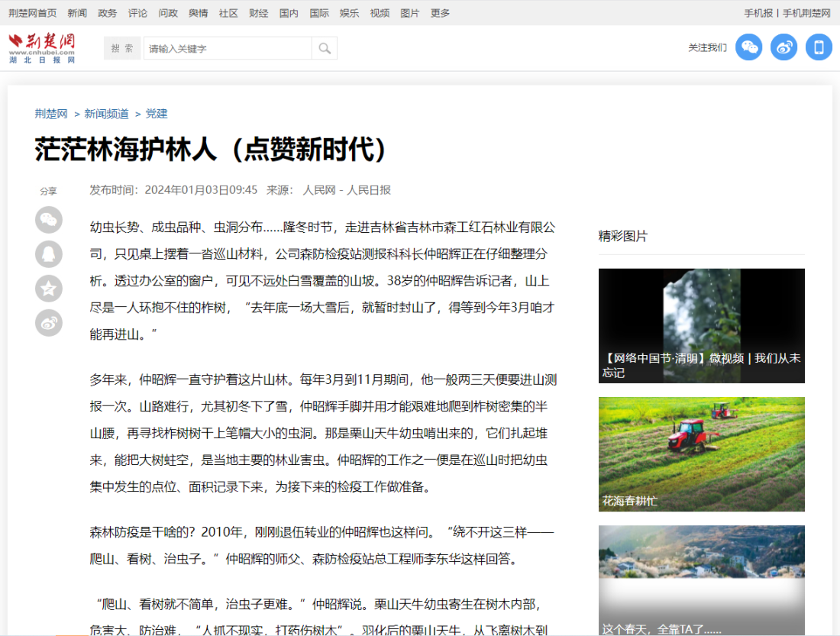Viewport: 840px width, 636px height.
Task: Open the 财经 navigation item
Action: (x=259, y=13)
